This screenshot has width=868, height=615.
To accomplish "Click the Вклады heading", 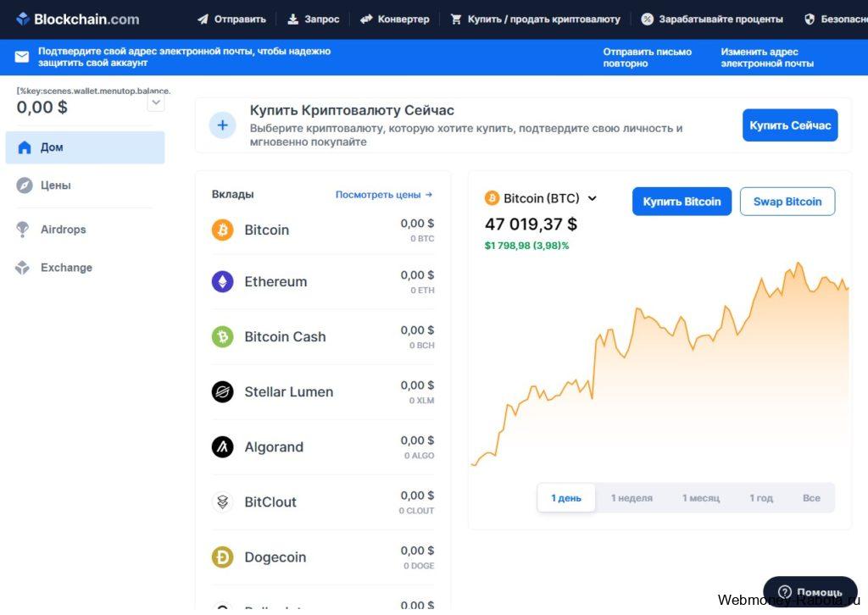I will pyautogui.click(x=232, y=194).
